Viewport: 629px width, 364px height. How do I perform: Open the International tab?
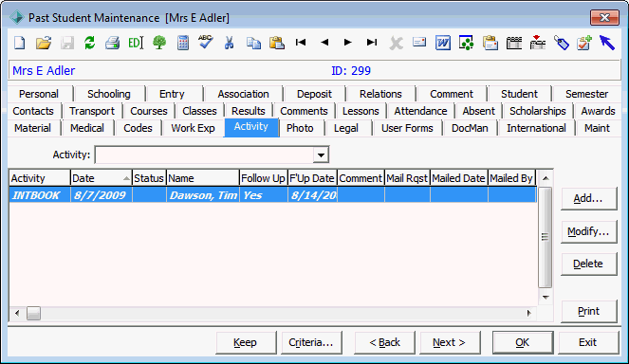(x=536, y=128)
